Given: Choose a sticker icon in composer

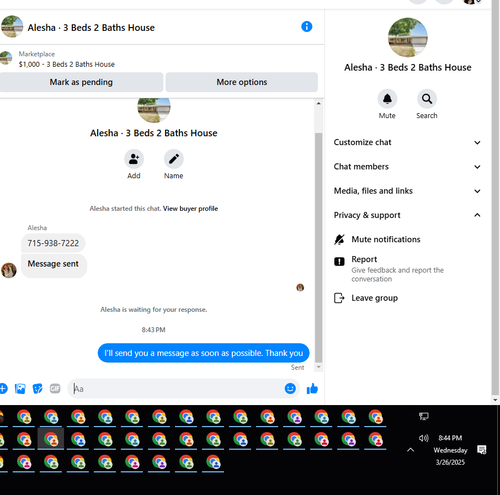Looking at the screenshot, I should (37, 388).
